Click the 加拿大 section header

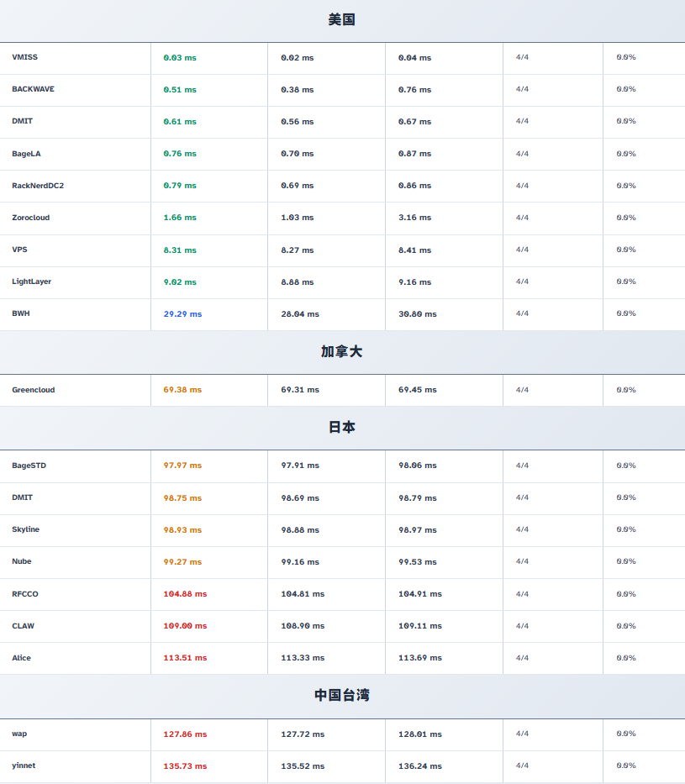[x=342, y=351]
